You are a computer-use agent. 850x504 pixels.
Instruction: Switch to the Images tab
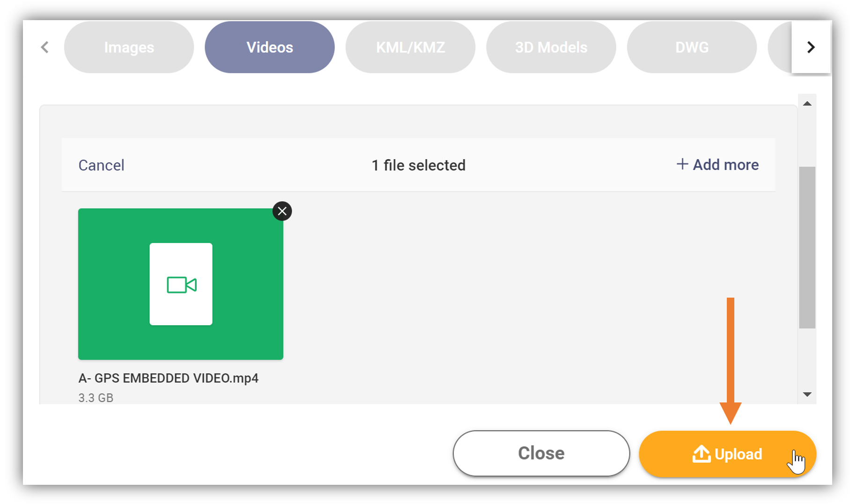tap(129, 47)
